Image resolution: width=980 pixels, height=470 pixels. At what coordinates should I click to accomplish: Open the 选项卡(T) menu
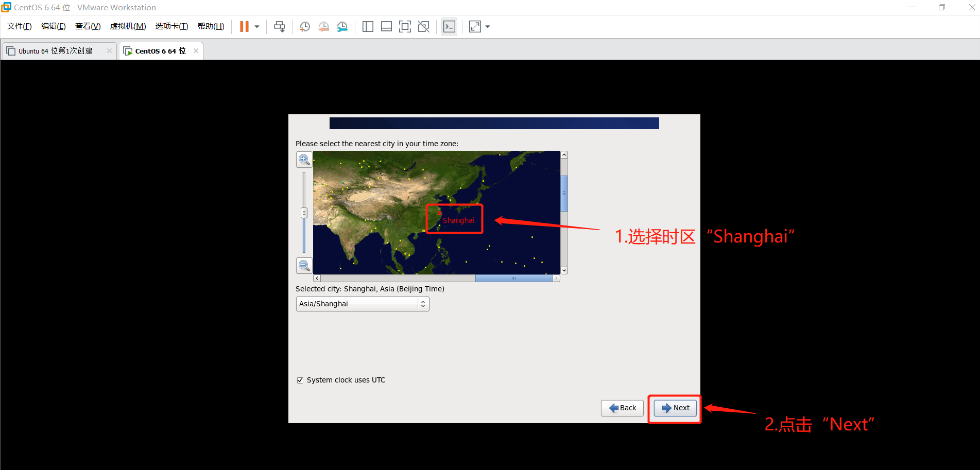pyautogui.click(x=172, y=26)
